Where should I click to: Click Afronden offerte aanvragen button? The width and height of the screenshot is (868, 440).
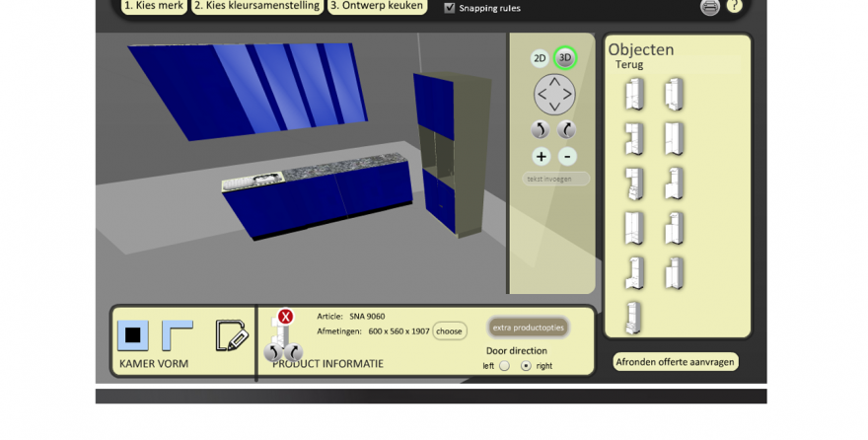(x=675, y=362)
